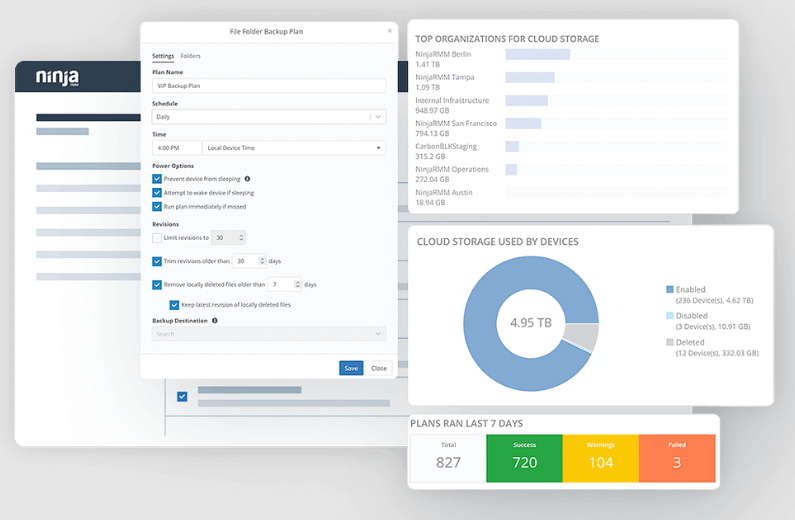Click the 'TOP ORGANIZATIONS FOR CLOUD STORAGE' heading
Image resolution: width=795 pixels, height=520 pixels.
507,39
